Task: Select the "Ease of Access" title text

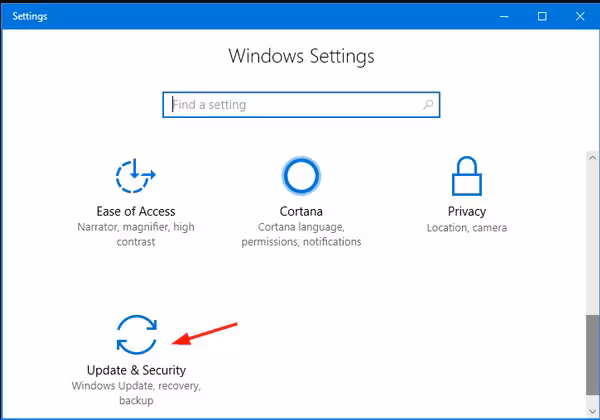Action: click(x=136, y=211)
